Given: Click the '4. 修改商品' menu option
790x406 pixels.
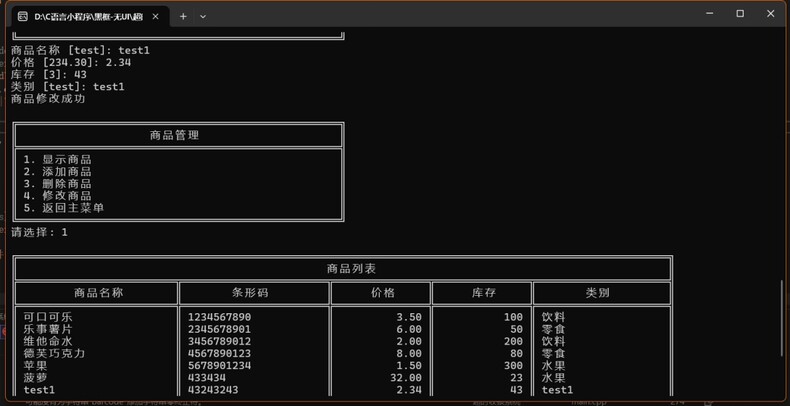Looking at the screenshot, I should tap(58, 196).
